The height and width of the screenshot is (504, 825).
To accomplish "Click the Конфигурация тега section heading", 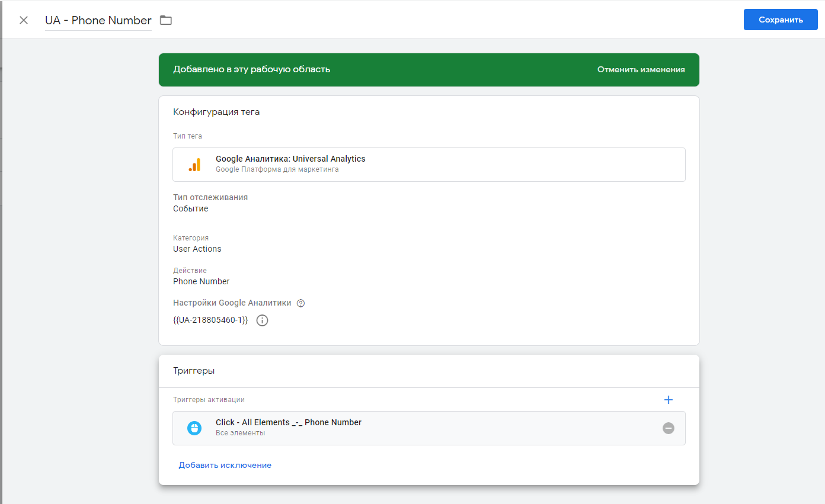I will pos(216,112).
